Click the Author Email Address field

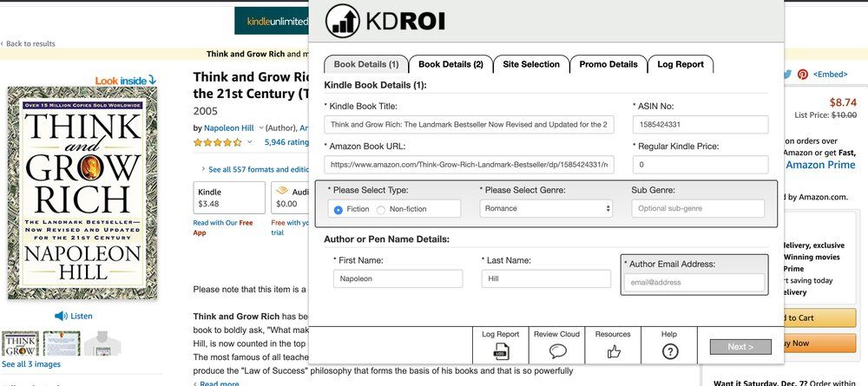(x=694, y=283)
